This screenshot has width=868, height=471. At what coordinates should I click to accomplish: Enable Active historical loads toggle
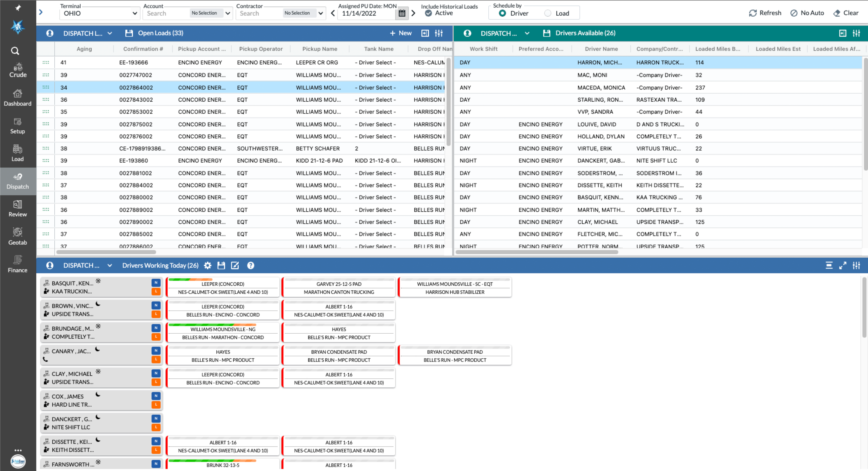point(428,13)
